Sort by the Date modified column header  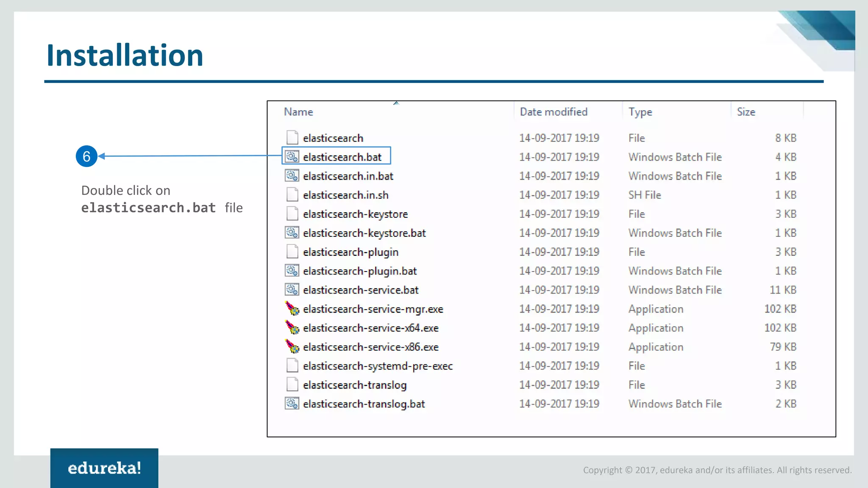pos(553,112)
